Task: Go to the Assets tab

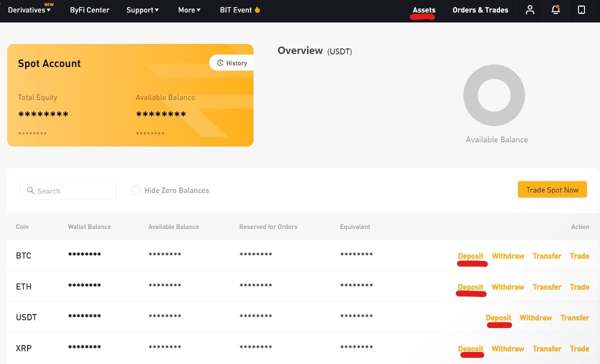Action: click(424, 10)
